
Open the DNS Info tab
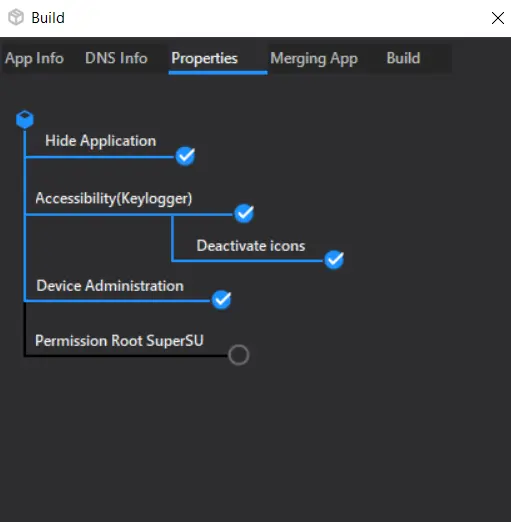click(116, 58)
